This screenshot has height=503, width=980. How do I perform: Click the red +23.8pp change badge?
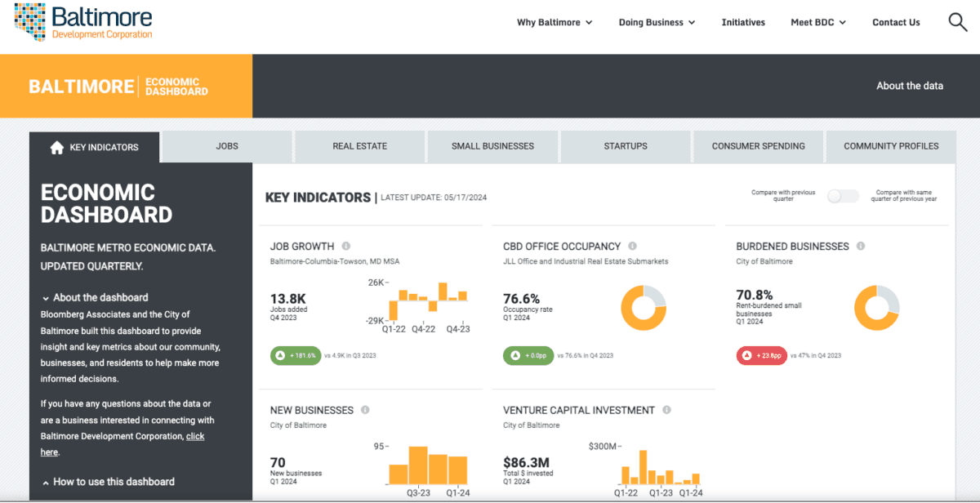(x=761, y=355)
